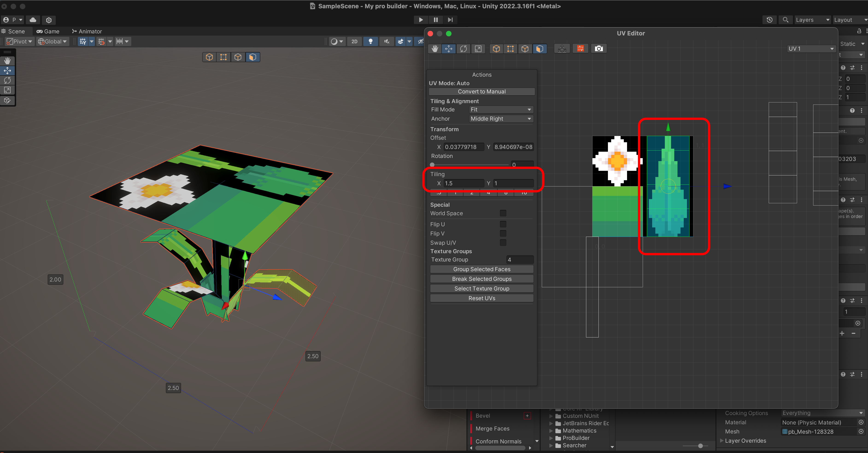Screen dimensions: 868x453
Task: Click the camera screenshot icon in UV Editor
Action: pos(598,49)
